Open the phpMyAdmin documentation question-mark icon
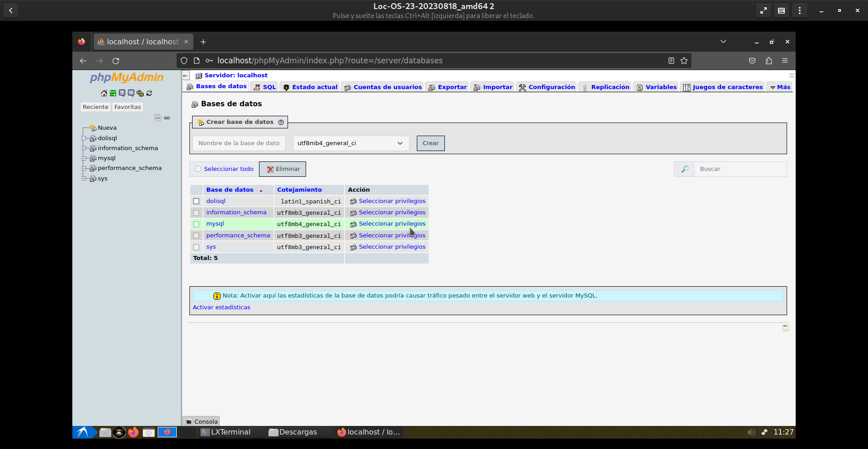 click(x=122, y=93)
